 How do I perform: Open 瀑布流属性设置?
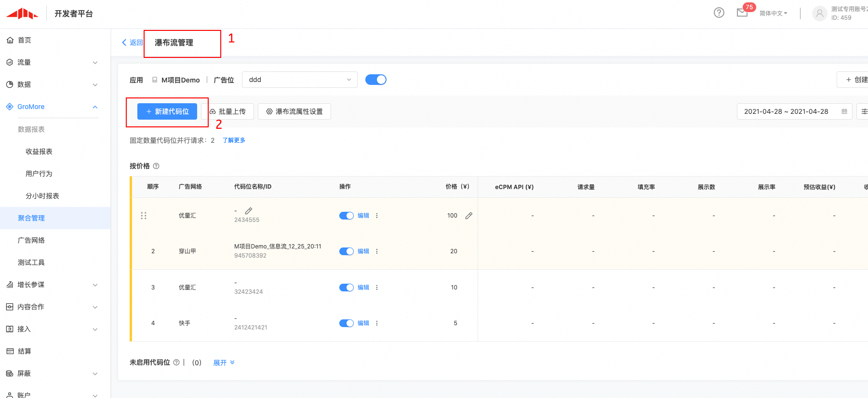pos(294,111)
